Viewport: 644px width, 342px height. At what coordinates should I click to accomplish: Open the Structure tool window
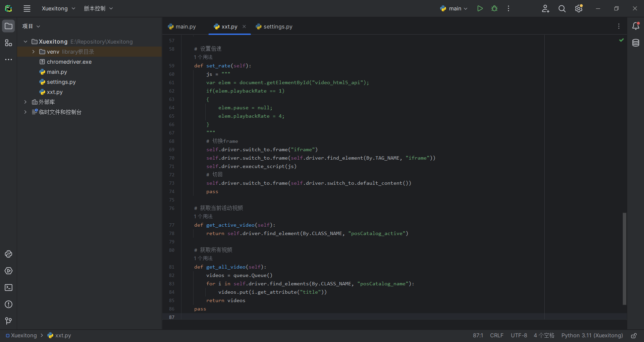tap(8, 43)
